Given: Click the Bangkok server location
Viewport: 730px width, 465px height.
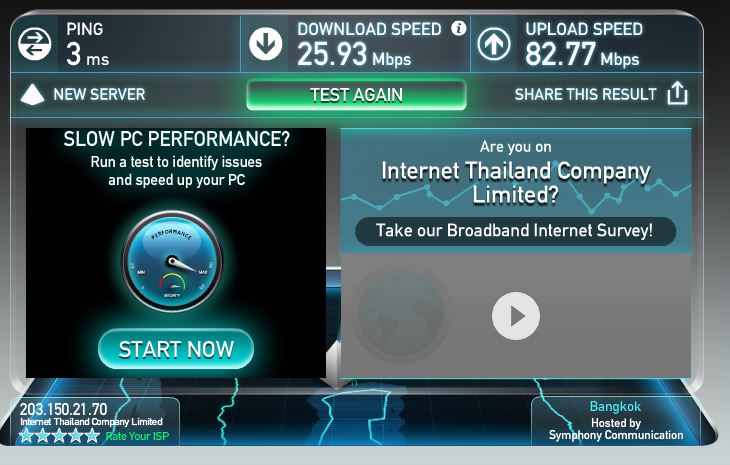Looking at the screenshot, I should tap(615, 406).
